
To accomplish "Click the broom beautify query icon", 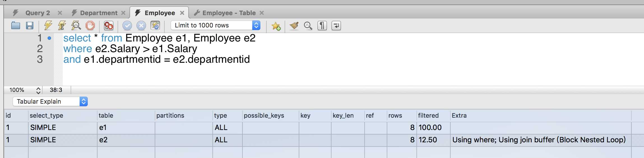I will [x=294, y=26].
